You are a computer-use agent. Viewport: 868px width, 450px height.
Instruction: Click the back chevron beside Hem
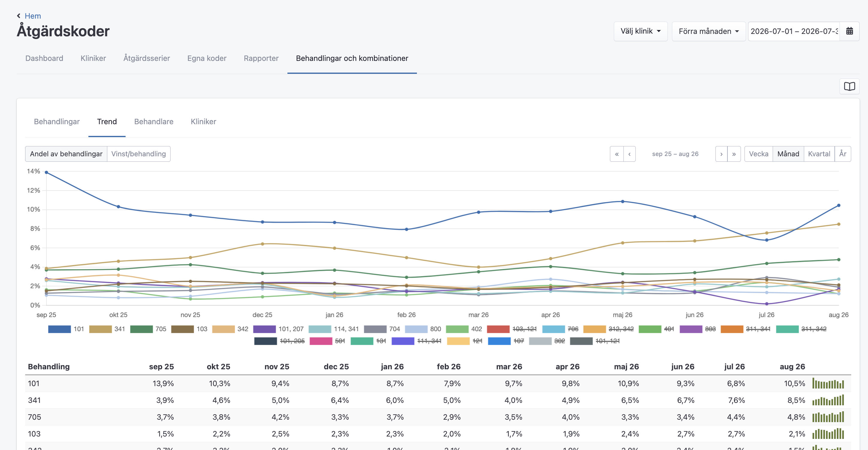point(19,16)
